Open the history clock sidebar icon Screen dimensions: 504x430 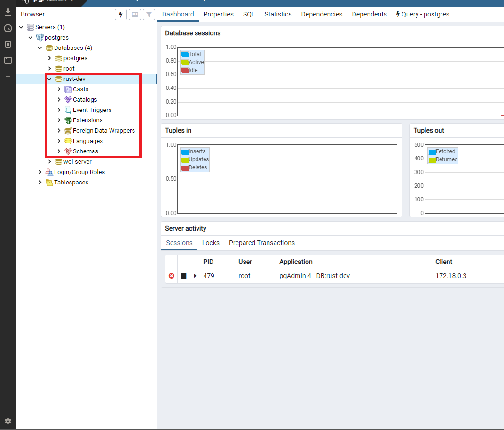click(x=8, y=28)
